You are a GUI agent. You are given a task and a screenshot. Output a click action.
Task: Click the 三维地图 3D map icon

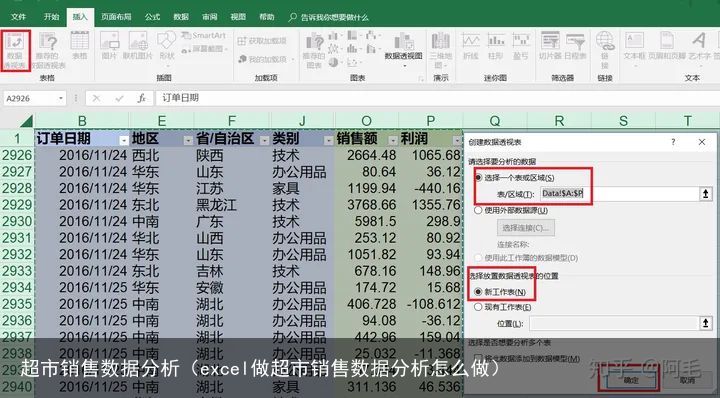click(440, 50)
